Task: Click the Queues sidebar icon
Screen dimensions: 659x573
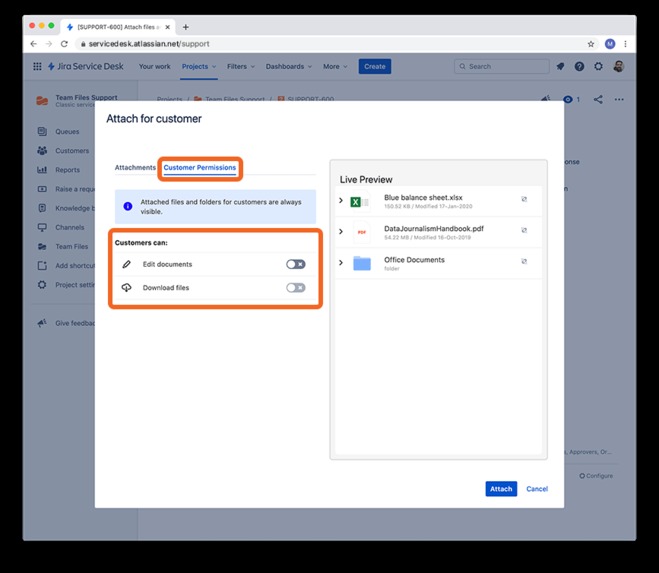Action: (x=42, y=131)
